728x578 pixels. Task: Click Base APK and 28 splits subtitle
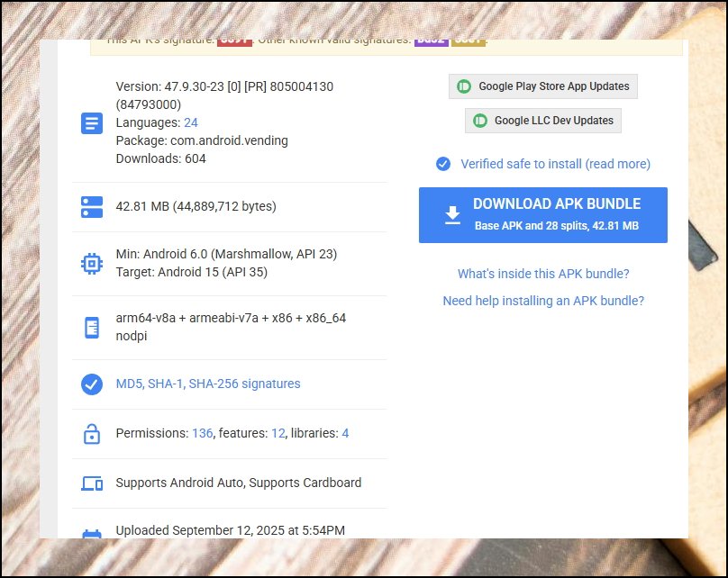557,226
